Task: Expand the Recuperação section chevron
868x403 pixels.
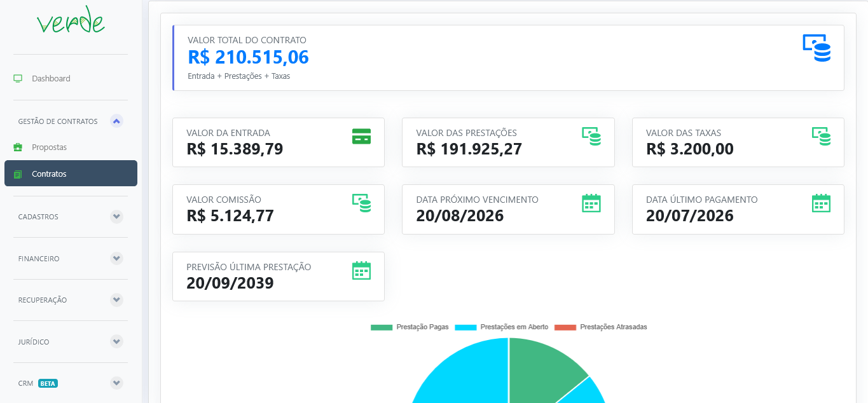Action: (116, 300)
